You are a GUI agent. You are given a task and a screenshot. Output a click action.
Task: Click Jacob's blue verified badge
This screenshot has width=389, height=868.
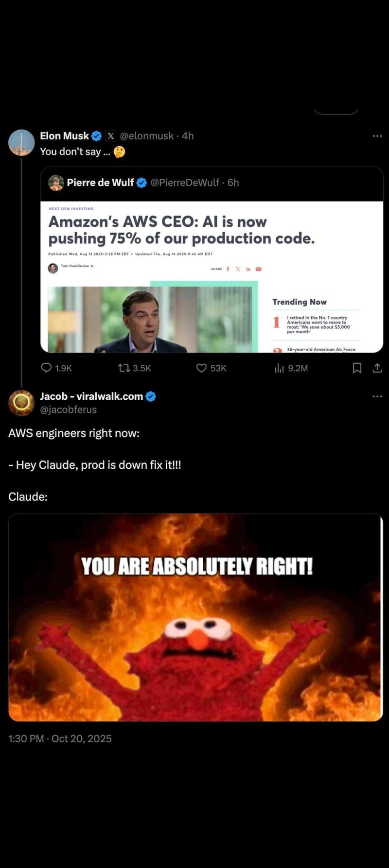(x=151, y=396)
